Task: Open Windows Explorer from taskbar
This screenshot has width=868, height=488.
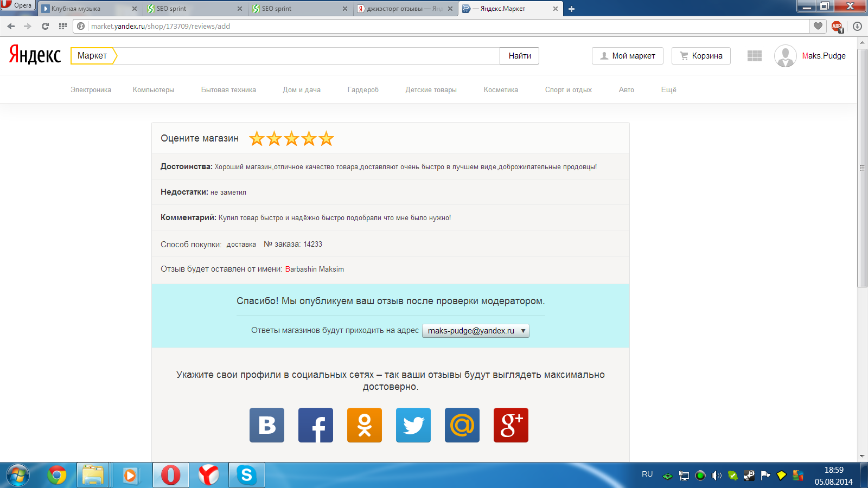Action: 93,476
